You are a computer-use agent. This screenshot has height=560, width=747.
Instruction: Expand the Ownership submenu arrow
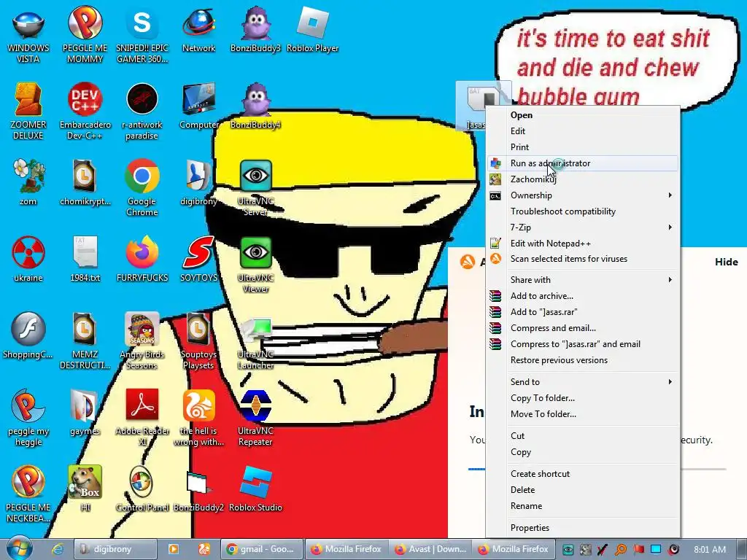(x=670, y=195)
